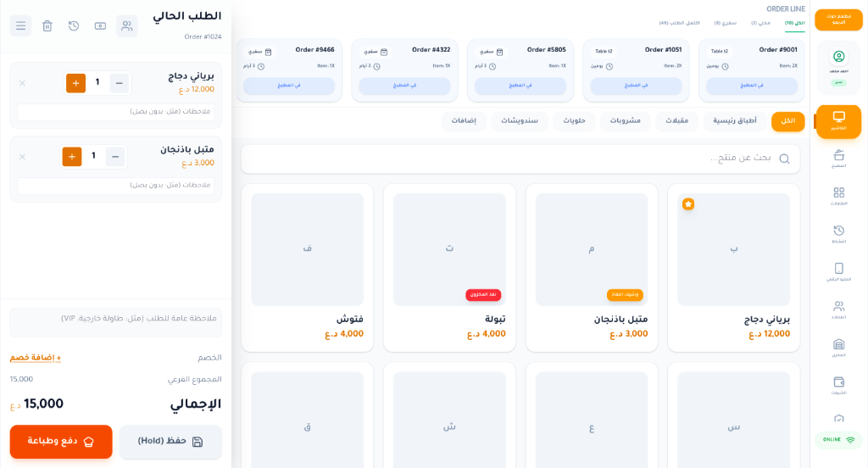Click the notes field under متبل باذنجان
Image resolution: width=868 pixels, height=468 pixels.
(x=115, y=186)
